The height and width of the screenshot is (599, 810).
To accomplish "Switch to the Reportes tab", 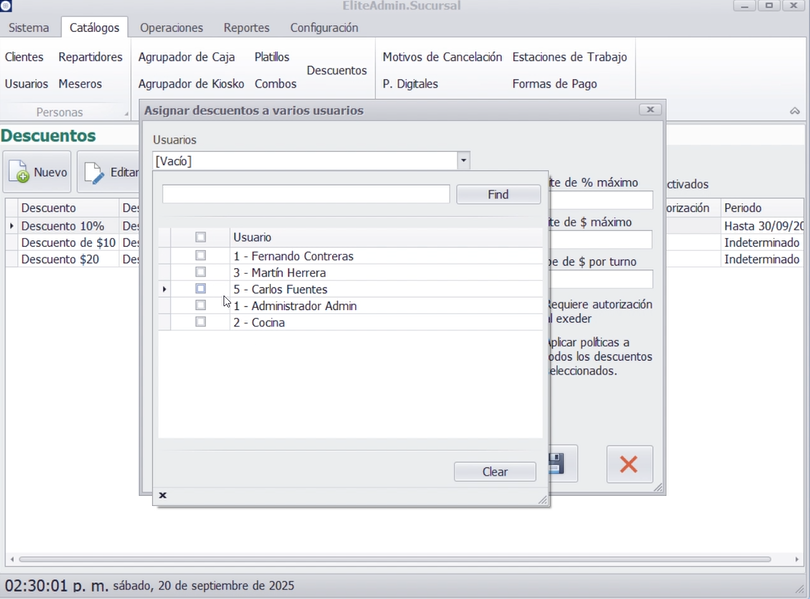I will (x=246, y=28).
